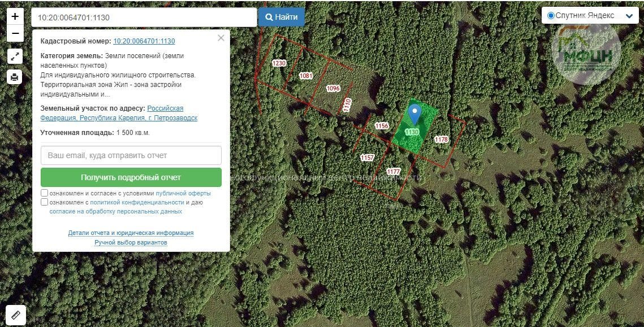Viewport: 644px width, 327px height.
Task: Click Получить подробный отчет green button
Action: [131, 177]
